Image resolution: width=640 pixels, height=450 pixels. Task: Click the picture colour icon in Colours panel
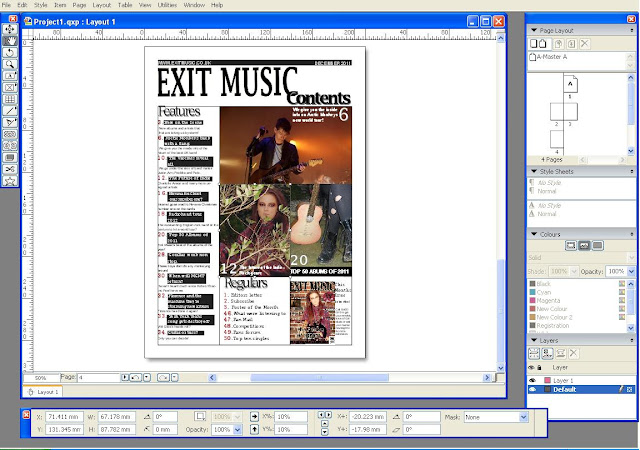tap(584, 245)
